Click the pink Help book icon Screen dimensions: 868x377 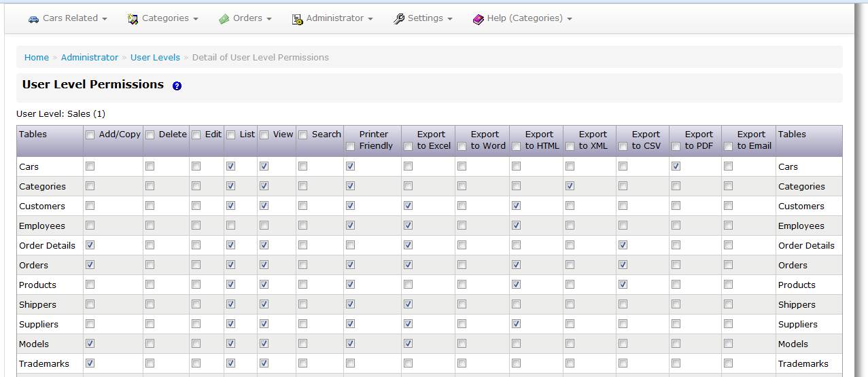click(479, 19)
